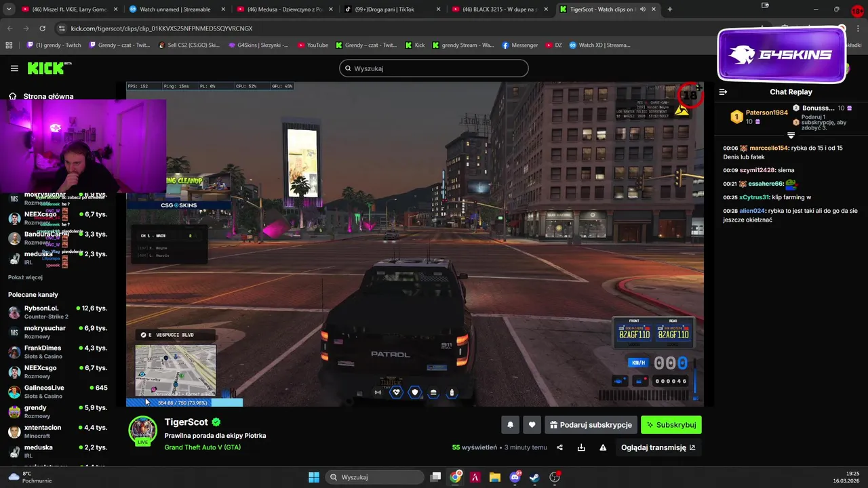
Task: Click user xCytrus31 in chat replay
Action: (x=754, y=197)
